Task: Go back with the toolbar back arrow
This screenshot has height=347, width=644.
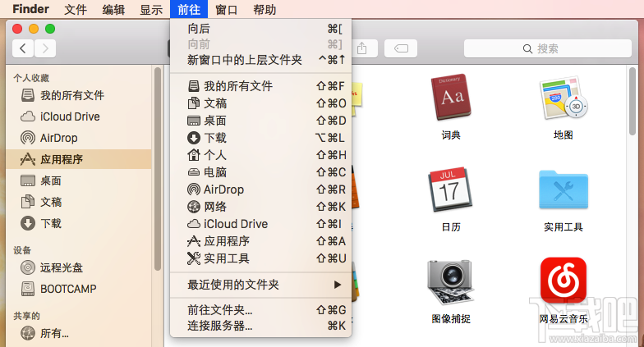Action: click(x=23, y=48)
